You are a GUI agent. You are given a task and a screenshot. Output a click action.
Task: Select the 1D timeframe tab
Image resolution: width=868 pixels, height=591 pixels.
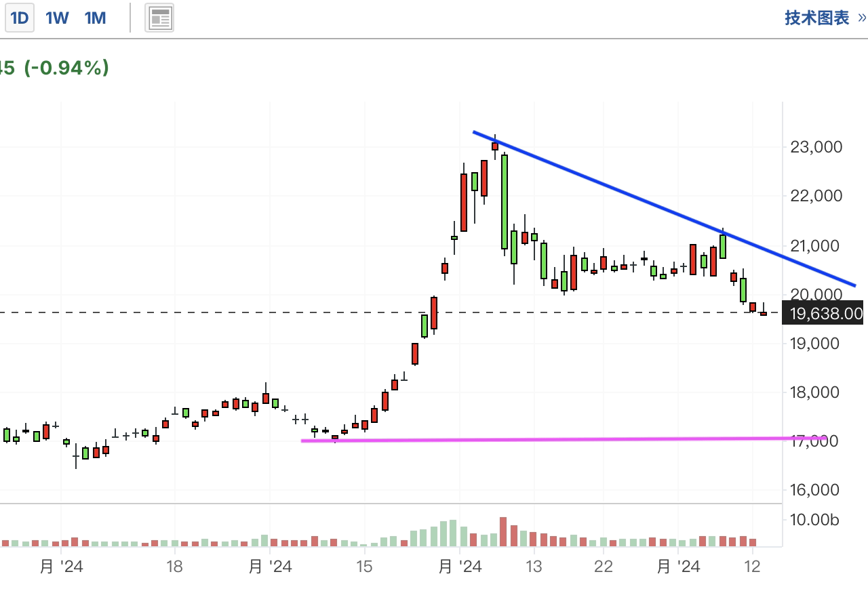tap(20, 18)
